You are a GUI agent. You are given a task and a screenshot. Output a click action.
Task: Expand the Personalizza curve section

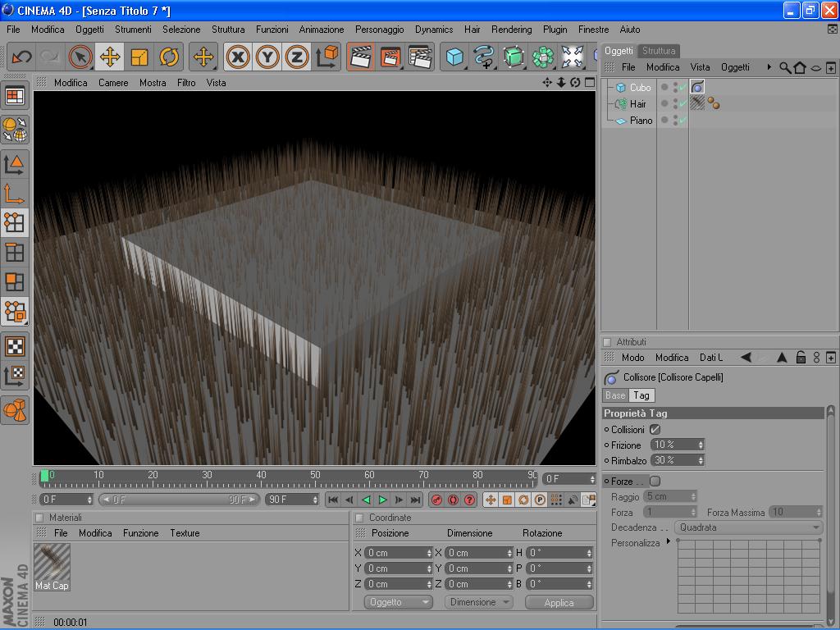pos(669,542)
